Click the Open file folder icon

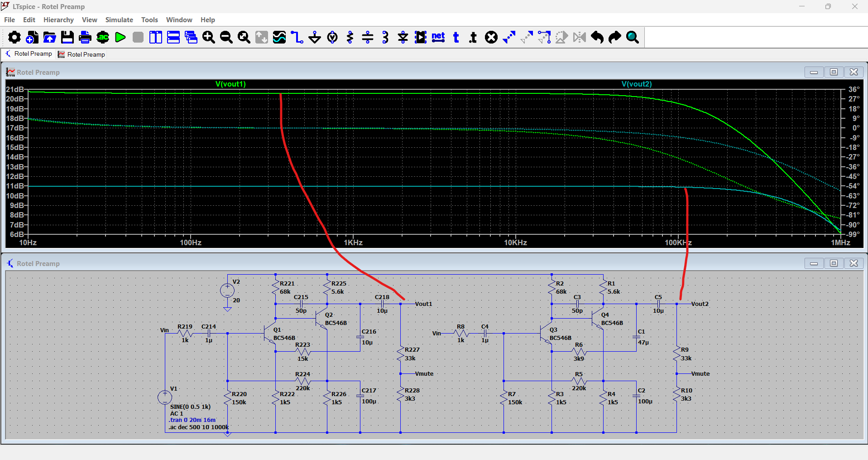50,37
